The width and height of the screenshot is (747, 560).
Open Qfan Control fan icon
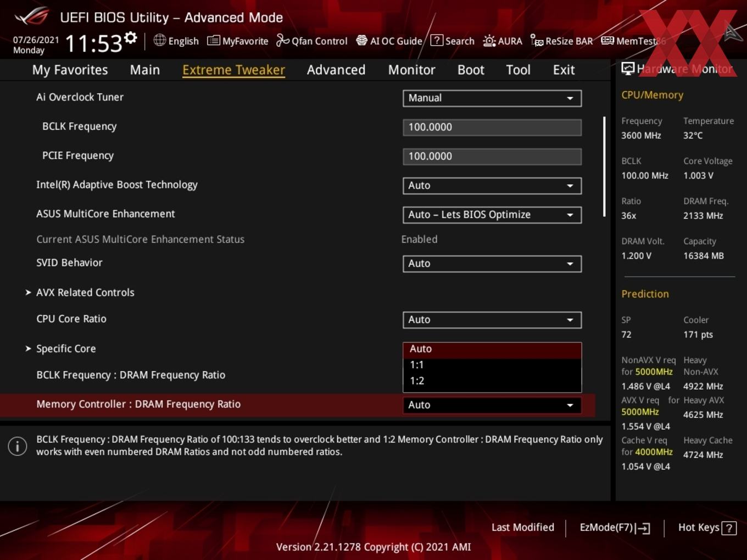tap(282, 41)
